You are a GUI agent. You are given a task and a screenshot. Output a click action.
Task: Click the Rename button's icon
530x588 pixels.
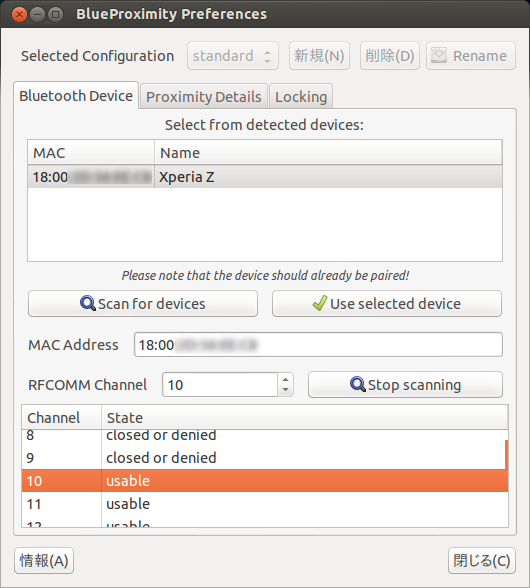point(439,56)
